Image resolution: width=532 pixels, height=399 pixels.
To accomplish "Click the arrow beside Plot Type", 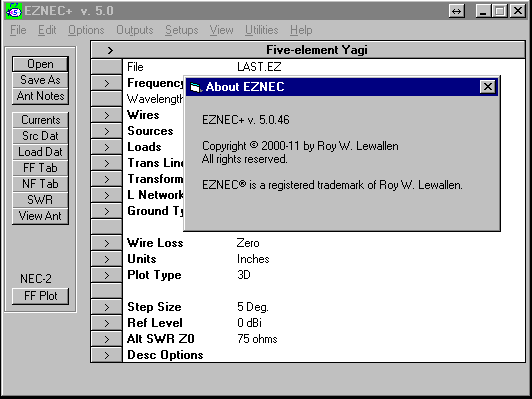I will point(107,275).
